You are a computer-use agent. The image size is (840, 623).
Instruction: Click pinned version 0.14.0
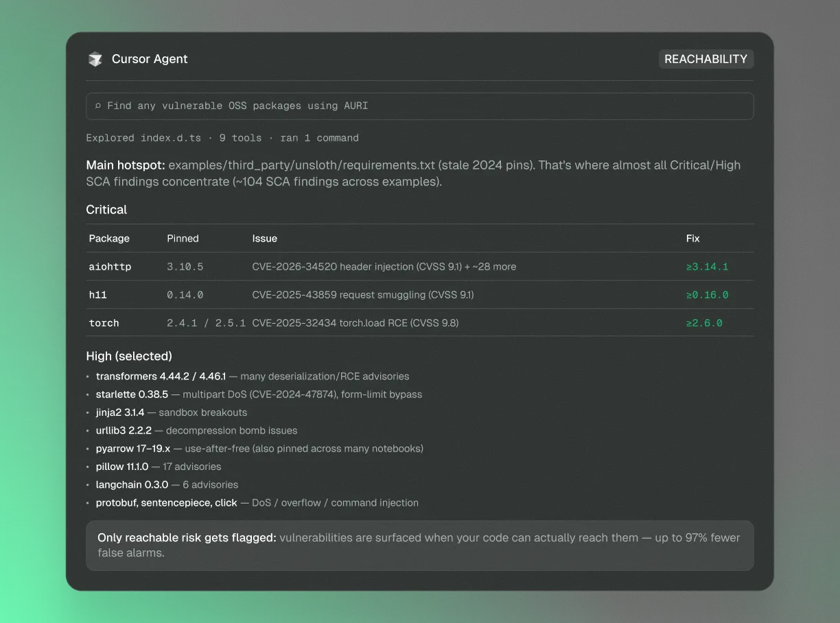tap(185, 295)
